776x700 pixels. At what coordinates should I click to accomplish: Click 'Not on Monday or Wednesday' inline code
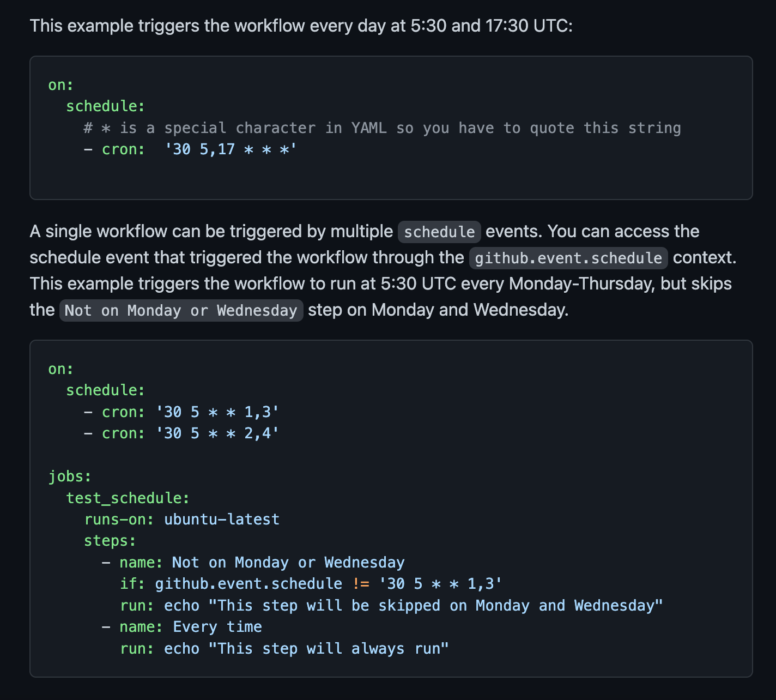[181, 310]
